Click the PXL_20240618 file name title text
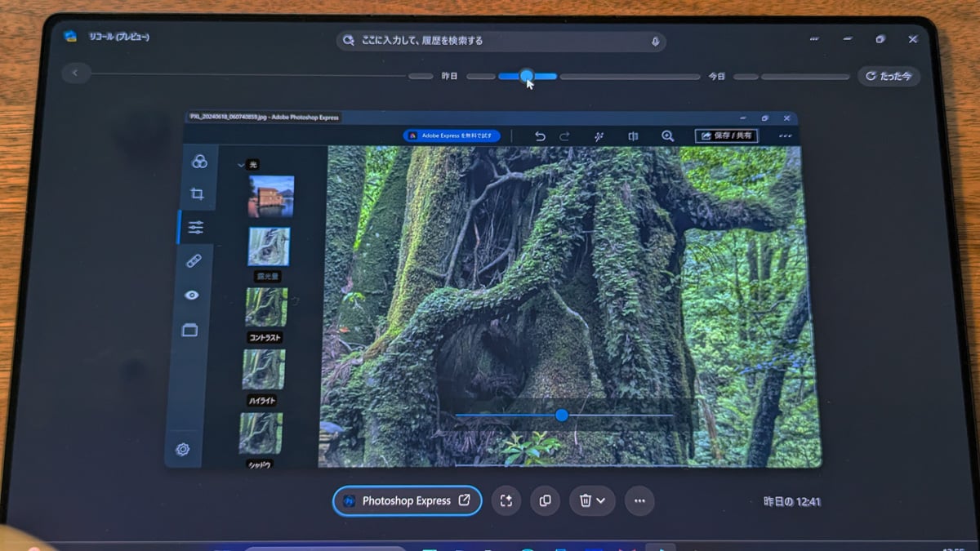Viewport: 980px width, 551px height. 265,118
